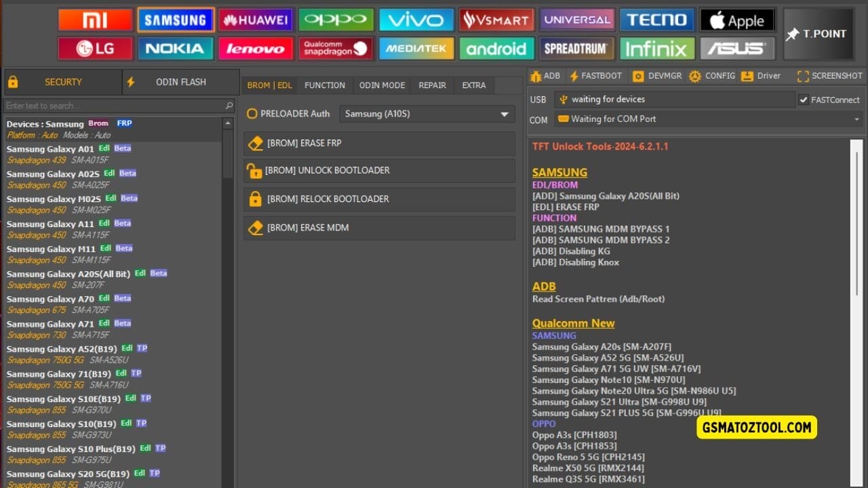Image resolution: width=868 pixels, height=488 pixels.
Task: Click the eraser icon beside ERASE FRP
Action: pyautogui.click(x=256, y=143)
